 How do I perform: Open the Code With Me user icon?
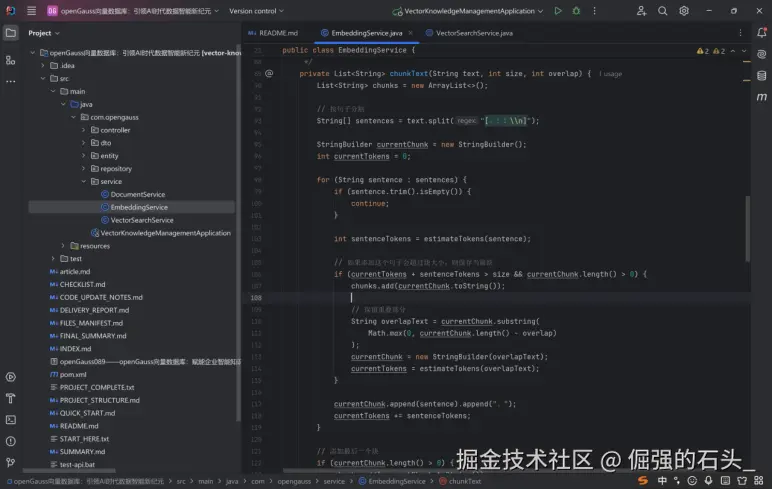pyautogui.click(x=641, y=10)
